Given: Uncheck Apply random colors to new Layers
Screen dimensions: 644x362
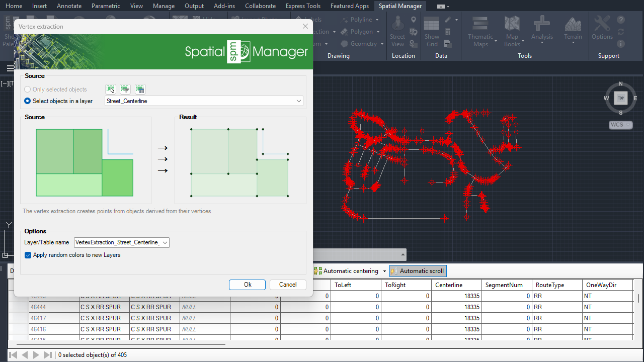Looking at the screenshot, I should pos(28,255).
